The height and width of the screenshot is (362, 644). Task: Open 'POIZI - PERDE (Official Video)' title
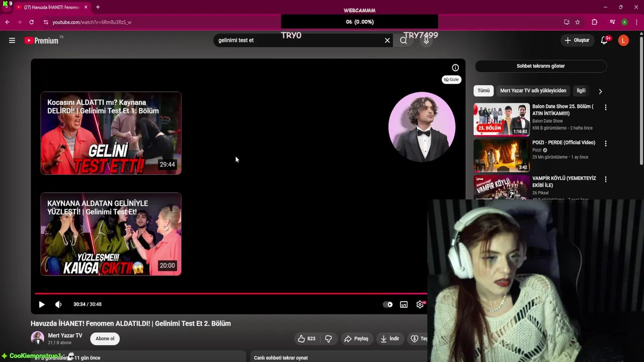[x=563, y=143]
